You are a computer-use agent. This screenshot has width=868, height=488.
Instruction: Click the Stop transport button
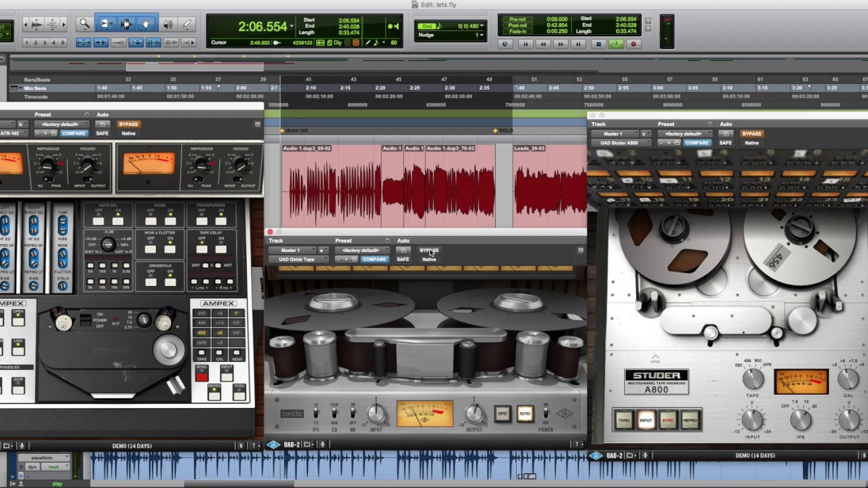(x=598, y=44)
